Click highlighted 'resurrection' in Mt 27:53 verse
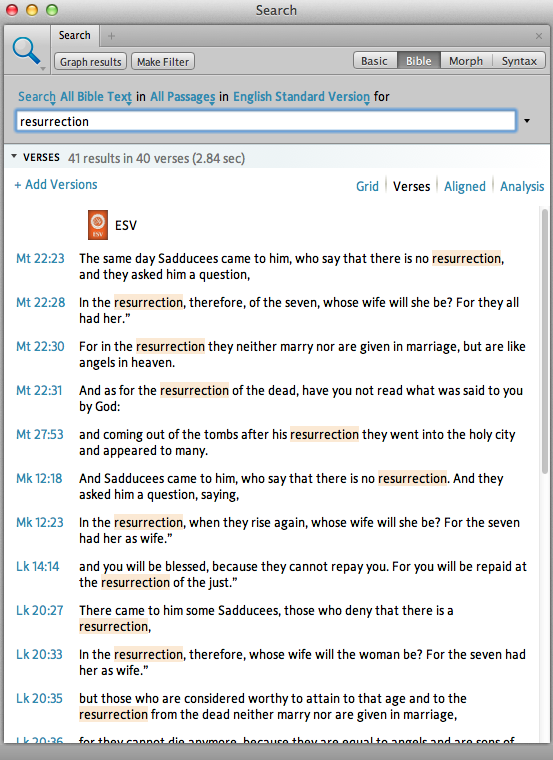Viewport: 553px width, 760px height. click(324, 434)
